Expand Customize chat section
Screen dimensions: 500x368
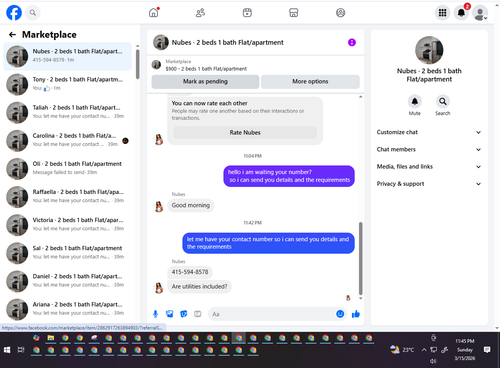pyautogui.click(x=429, y=132)
